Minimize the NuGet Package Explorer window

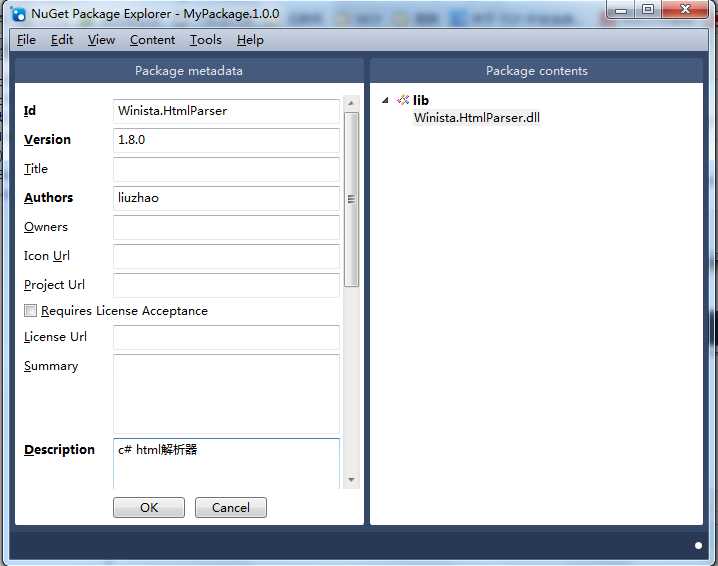pos(621,10)
